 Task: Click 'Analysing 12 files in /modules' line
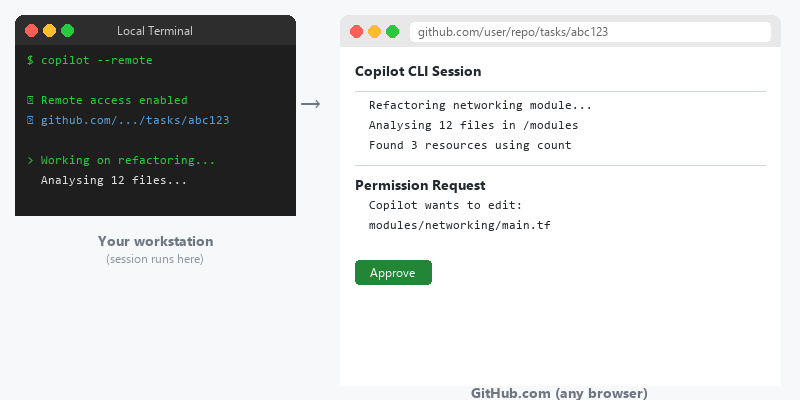[473, 125]
